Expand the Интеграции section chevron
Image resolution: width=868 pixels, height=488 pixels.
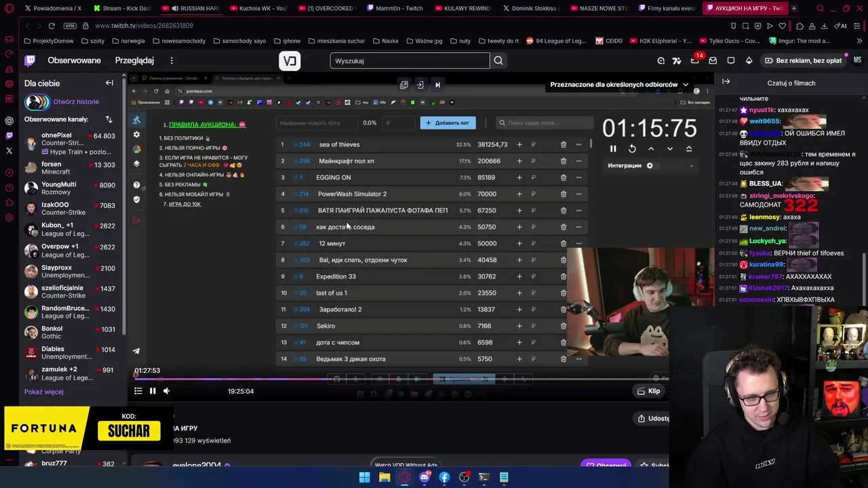point(691,166)
